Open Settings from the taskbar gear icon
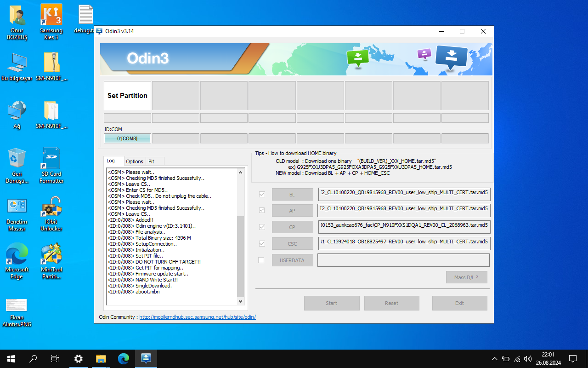 pos(79,359)
